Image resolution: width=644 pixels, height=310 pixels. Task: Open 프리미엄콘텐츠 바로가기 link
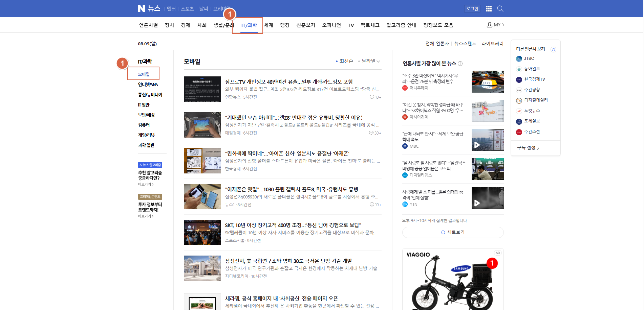click(146, 216)
